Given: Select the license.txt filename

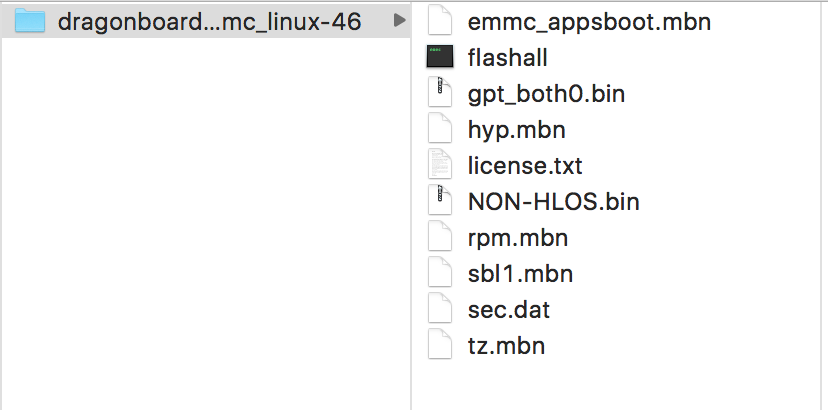Looking at the screenshot, I should tap(525, 165).
